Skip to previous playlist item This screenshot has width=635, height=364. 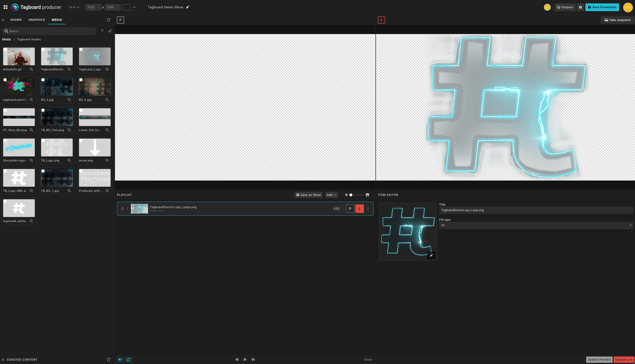tap(237, 360)
